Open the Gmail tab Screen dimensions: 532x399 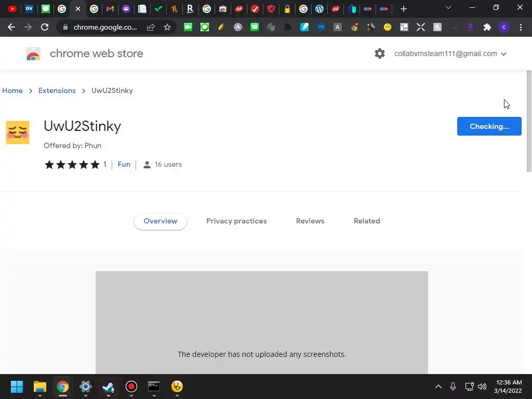point(110,9)
